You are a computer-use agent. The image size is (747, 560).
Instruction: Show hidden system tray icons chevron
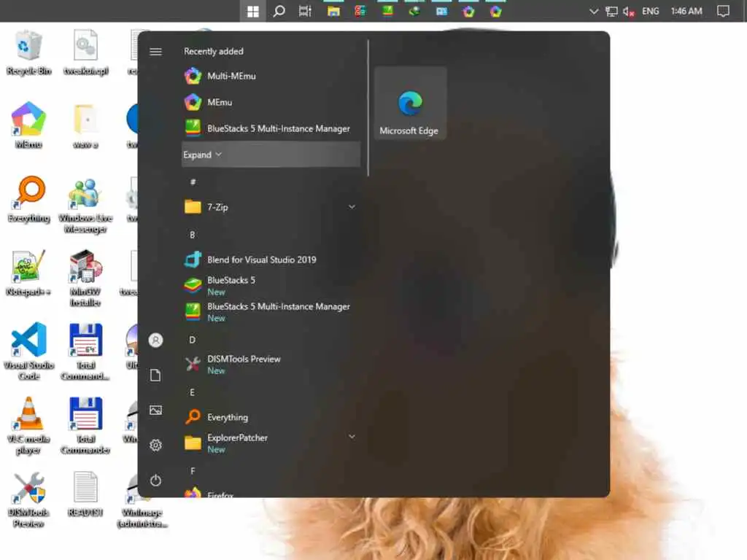point(594,11)
